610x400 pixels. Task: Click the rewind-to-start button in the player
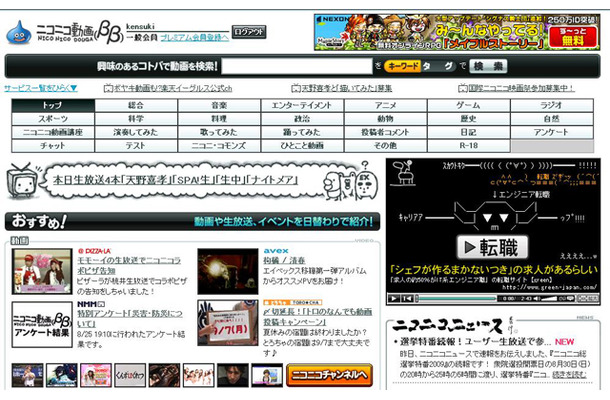click(x=407, y=298)
